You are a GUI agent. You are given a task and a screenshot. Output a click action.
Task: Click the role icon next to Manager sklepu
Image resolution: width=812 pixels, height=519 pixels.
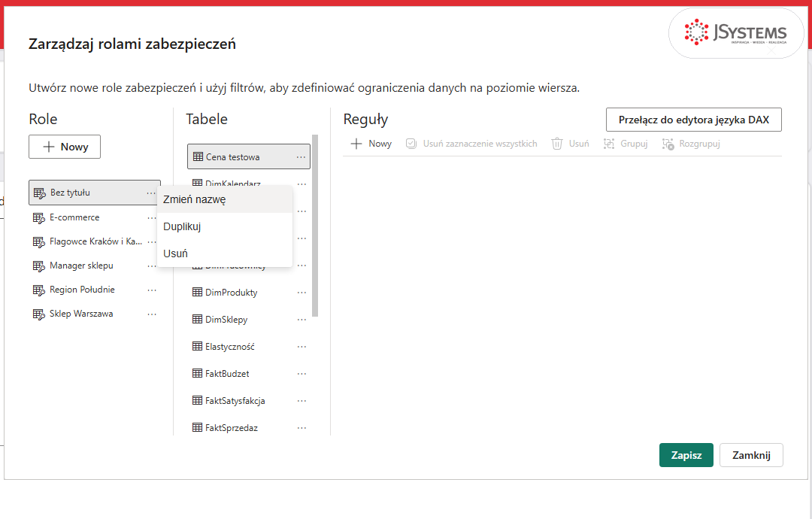pyautogui.click(x=39, y=266)
